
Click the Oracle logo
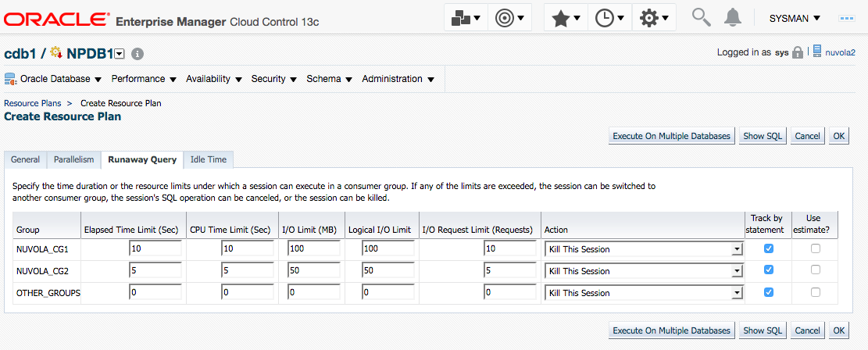click(56, 20)
